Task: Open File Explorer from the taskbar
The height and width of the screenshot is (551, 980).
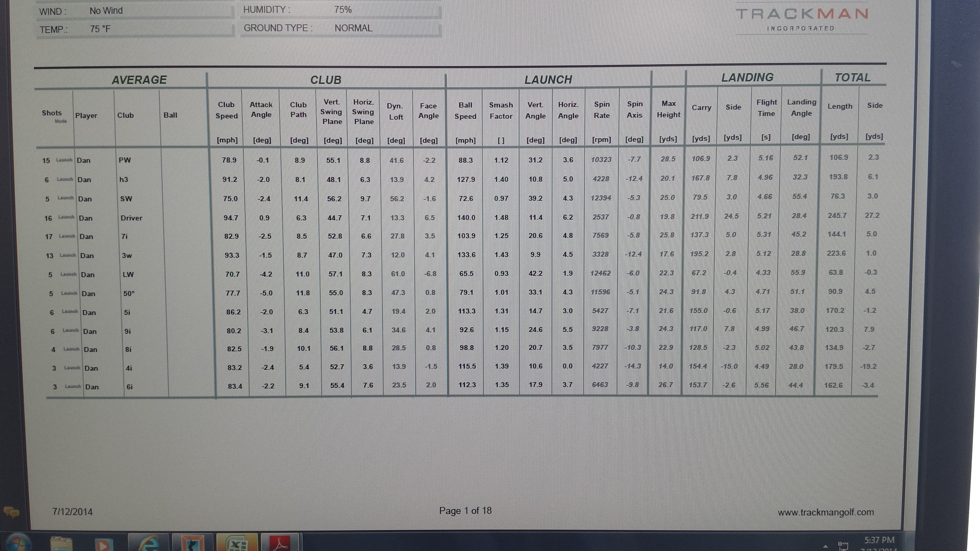Action: click(61, 544)
